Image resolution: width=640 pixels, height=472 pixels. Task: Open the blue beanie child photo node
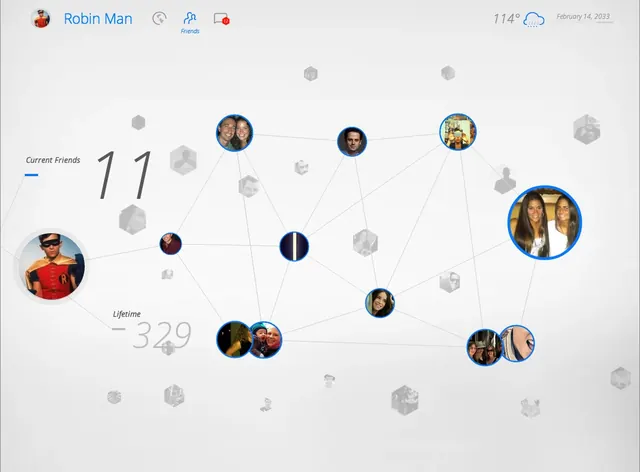[x=267, y=340]
